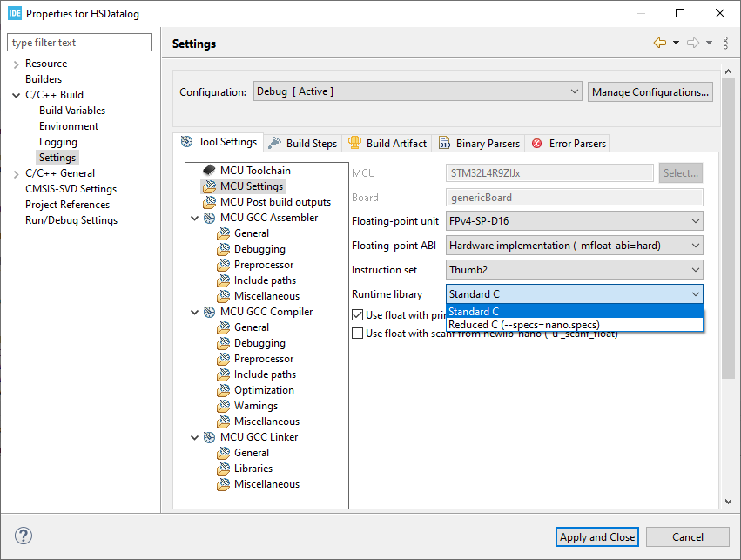Screen dimensions: 741x560
Task: Click the scroll down arrow
Action: point(728,502)
